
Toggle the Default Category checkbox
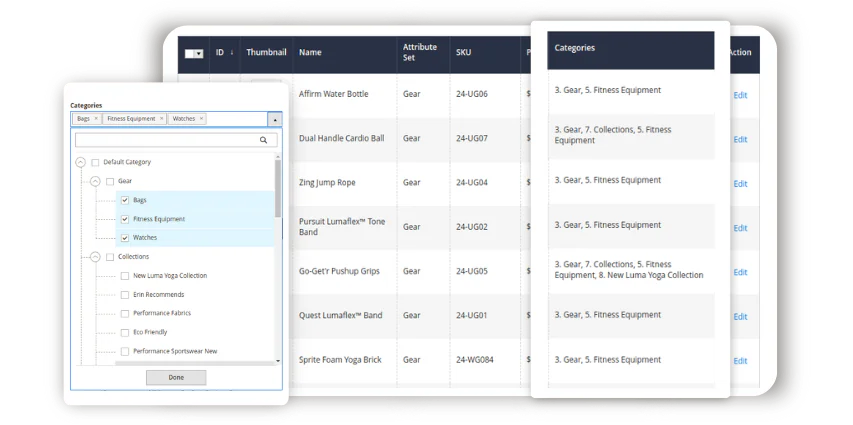pos(96,162)
